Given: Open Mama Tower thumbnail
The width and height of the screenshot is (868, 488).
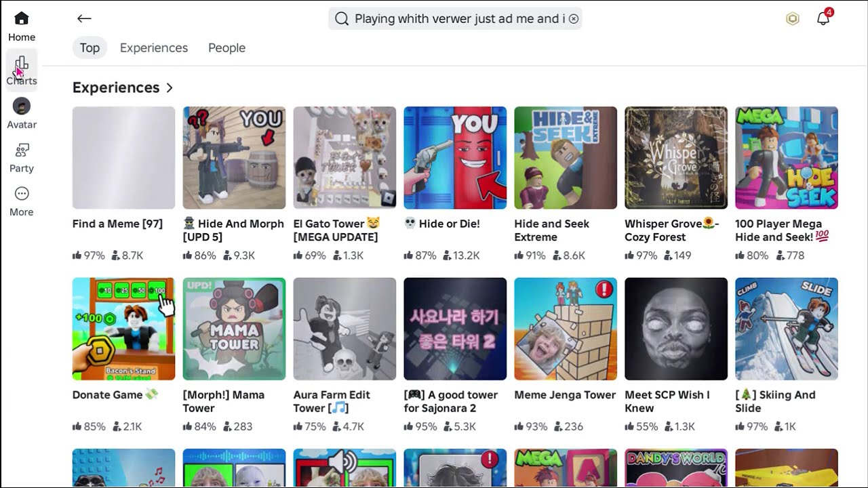Looking at the screenshot, I should pos(234,329).
